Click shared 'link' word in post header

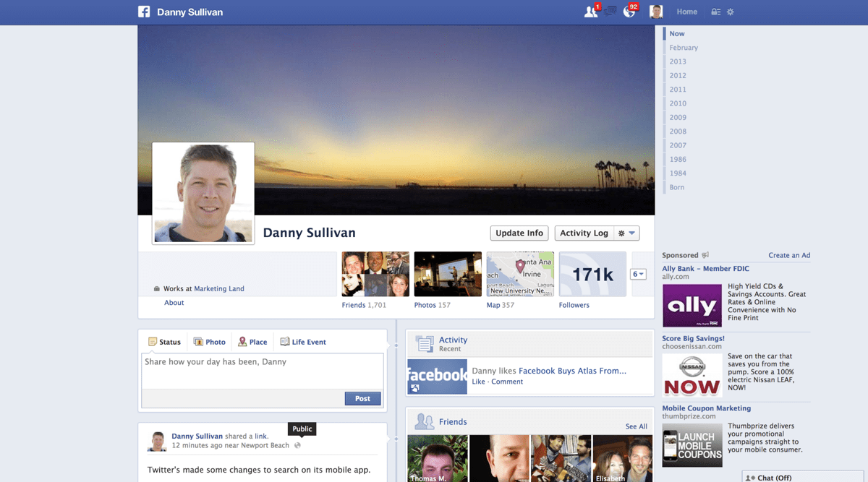point(260,436)
